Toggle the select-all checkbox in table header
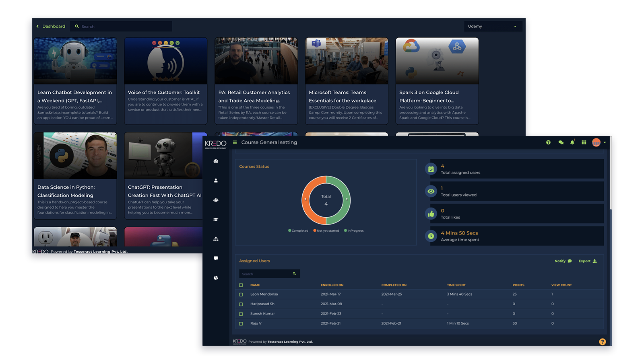Image resolution: width=644 pixels, height=362 pixels. (241, 285)
